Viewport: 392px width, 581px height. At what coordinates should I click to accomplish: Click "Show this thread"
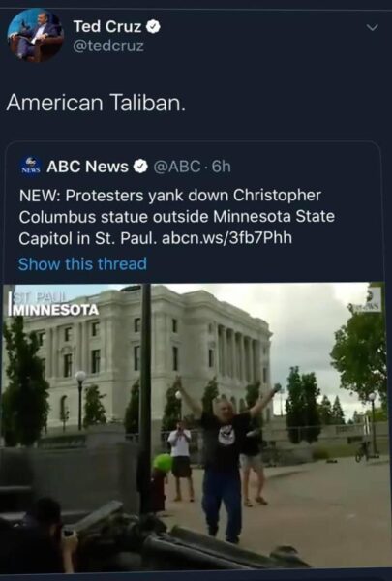coord(82,263)
